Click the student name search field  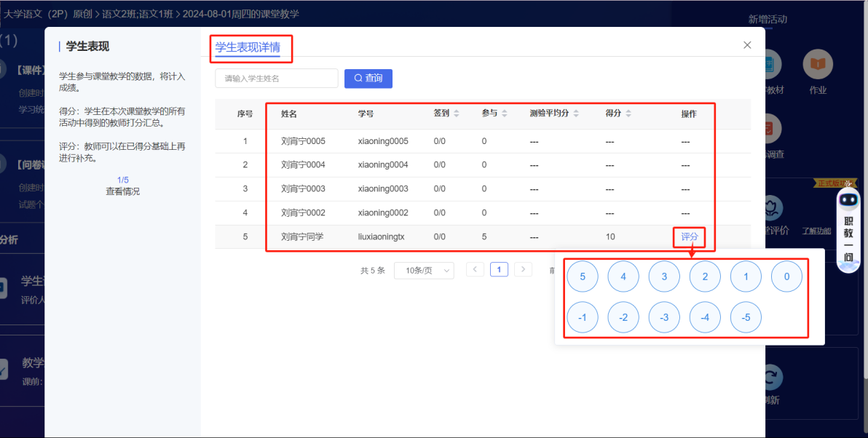coord(277,78)
